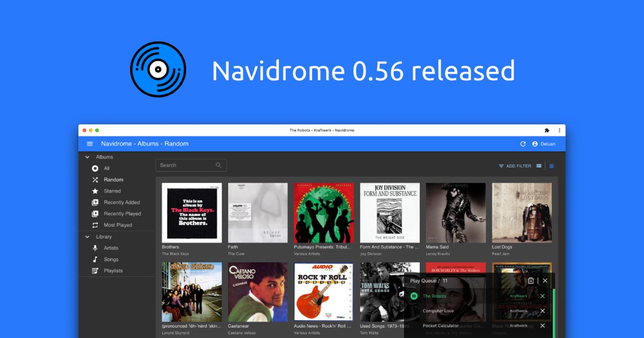
Task: Open Faith album cover by The Cure
Action: [258, 213]
